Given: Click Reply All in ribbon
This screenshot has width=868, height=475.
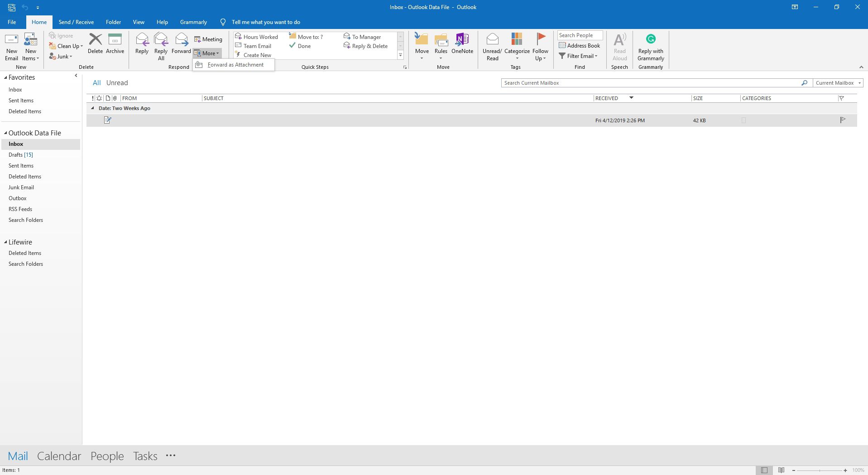Looking at the screenshot, I should point(161,47).
